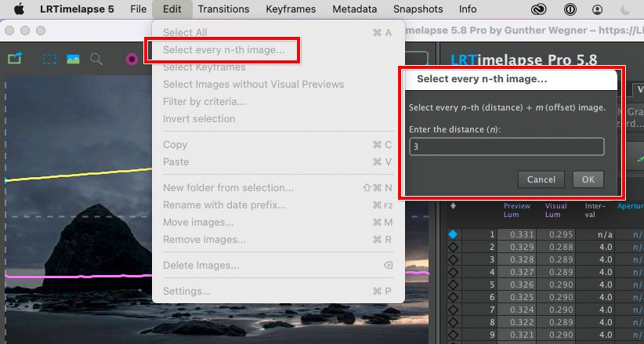Toggle the keyframe diamond for image 4
This screenshot has height=344, width=644.
coord(453,272)
